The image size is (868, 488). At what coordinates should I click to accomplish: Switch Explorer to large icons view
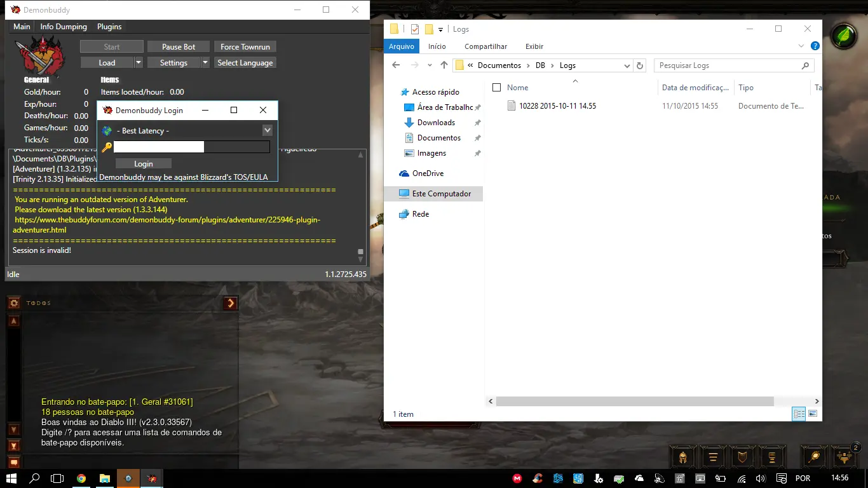[813, 414]
